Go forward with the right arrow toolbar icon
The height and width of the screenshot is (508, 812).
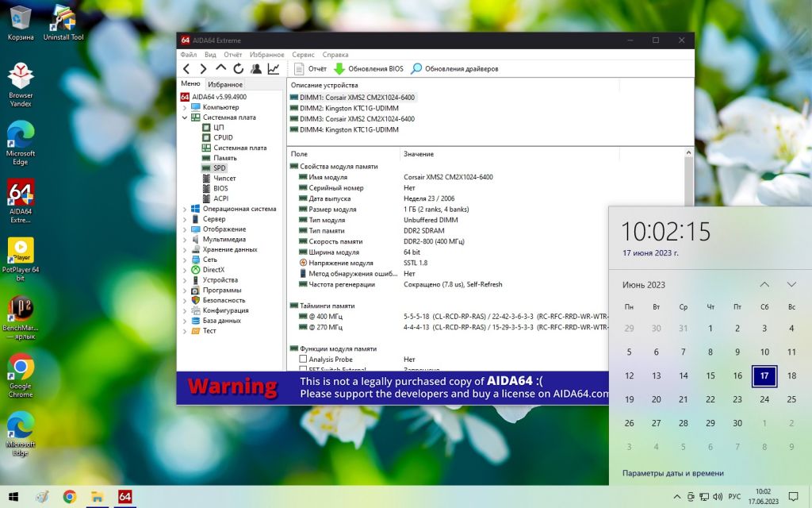pyautogui.click(x=204, y=68)
